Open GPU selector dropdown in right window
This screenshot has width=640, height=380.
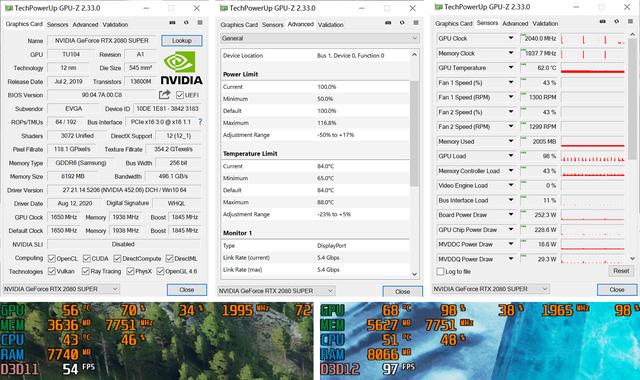491,289
